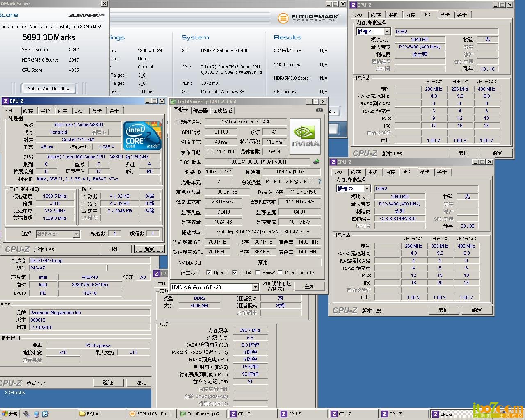Viewport: 525px width, 420px height.
Task: Open the E:\tool folder taskbar button
Action: coord(102,414)
